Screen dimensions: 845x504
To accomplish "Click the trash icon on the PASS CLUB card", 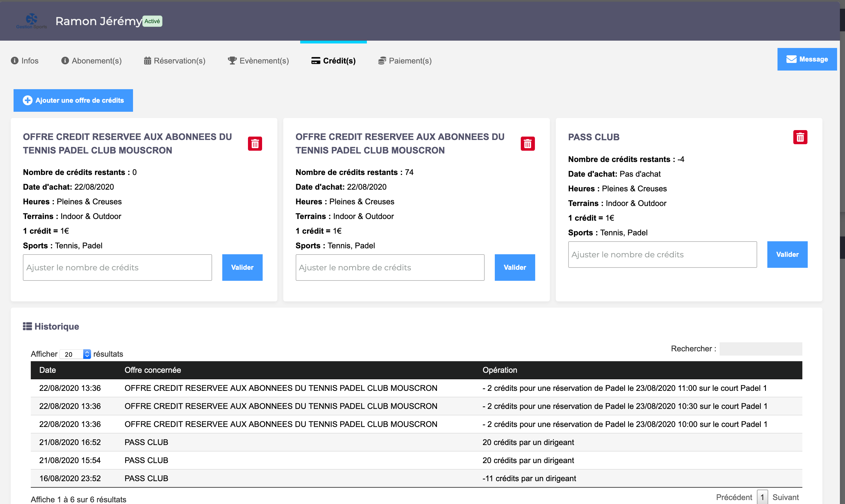I will tap(800, 137).
